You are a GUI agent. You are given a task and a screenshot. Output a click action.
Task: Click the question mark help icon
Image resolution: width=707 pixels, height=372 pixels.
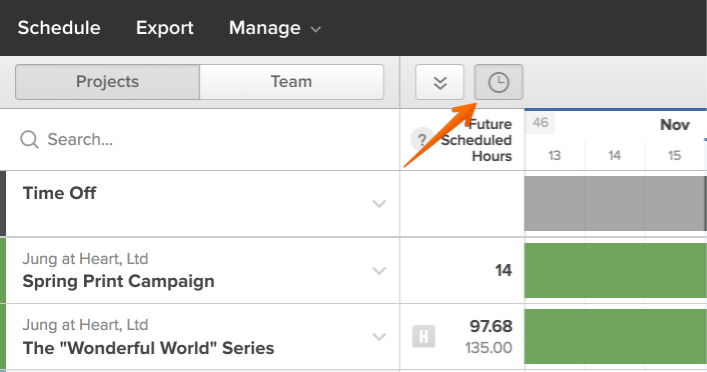pyautogui.click(x=422, y=140)
